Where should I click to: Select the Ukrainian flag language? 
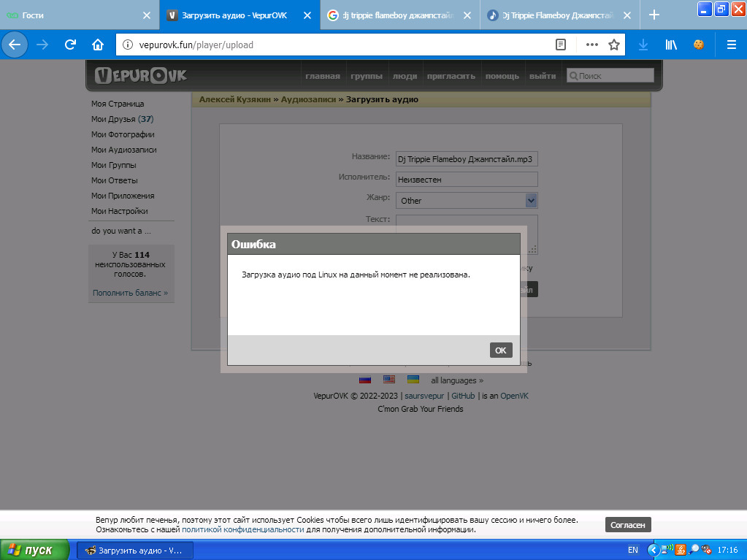click(413, 380)
